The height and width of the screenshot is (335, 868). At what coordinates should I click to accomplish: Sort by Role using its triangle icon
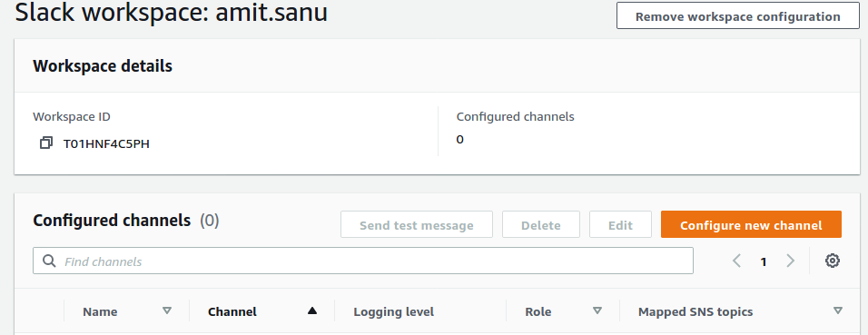[597, 310]
